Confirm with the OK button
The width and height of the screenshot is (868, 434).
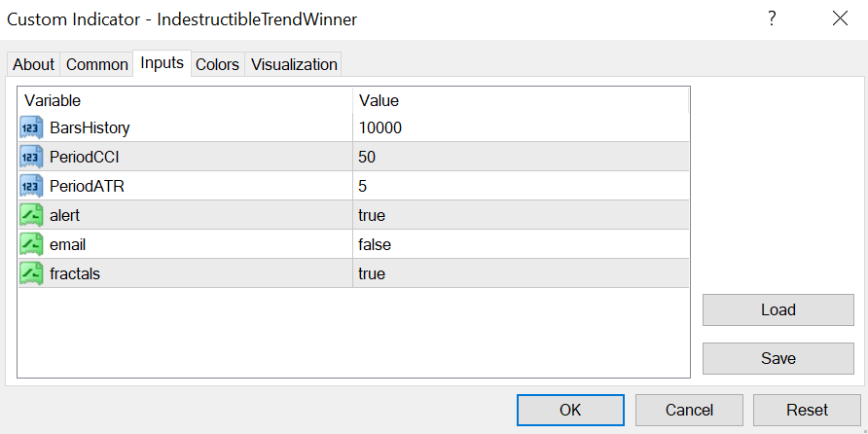pyautogui.click(x=570, y=410)
